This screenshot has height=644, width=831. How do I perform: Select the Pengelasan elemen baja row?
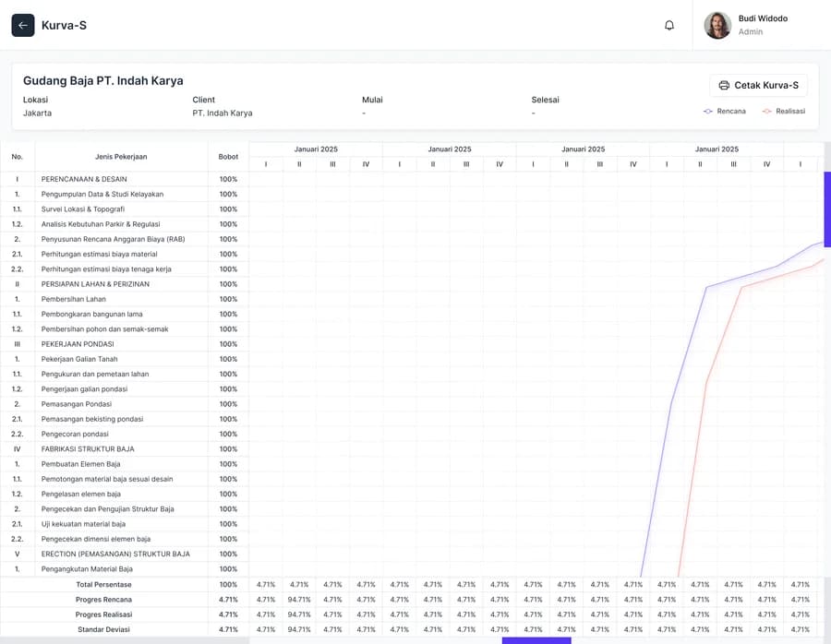click(x=125, y=495)
